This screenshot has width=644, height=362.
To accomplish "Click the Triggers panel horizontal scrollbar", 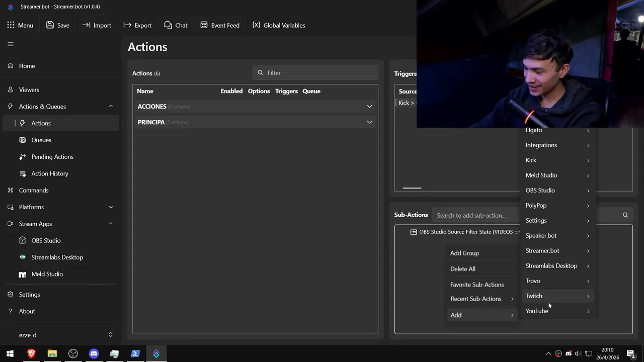I will tap(412, 188).
